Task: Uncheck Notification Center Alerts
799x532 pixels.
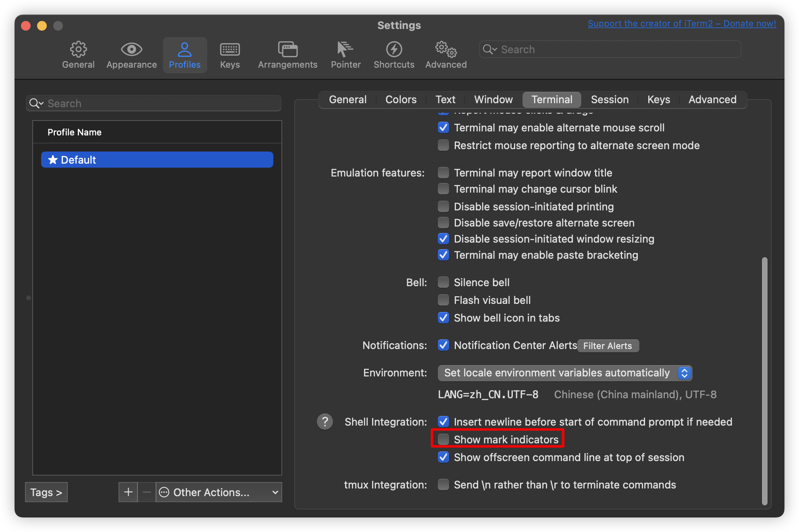Action: pos(443,345)
